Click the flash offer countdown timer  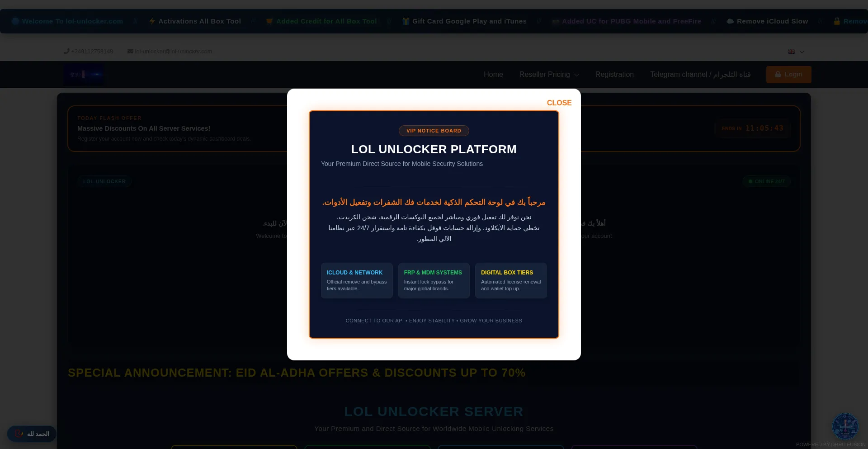pos(752,128)
